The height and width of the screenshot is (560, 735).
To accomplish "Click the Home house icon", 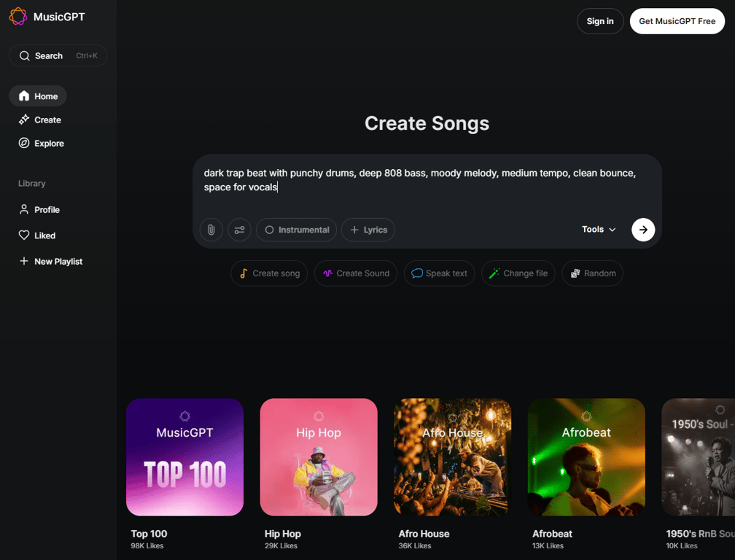I will point(24,96).
